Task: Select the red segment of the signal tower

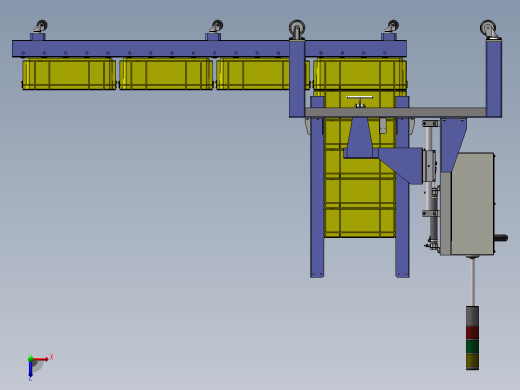Action: click(472, 333)
